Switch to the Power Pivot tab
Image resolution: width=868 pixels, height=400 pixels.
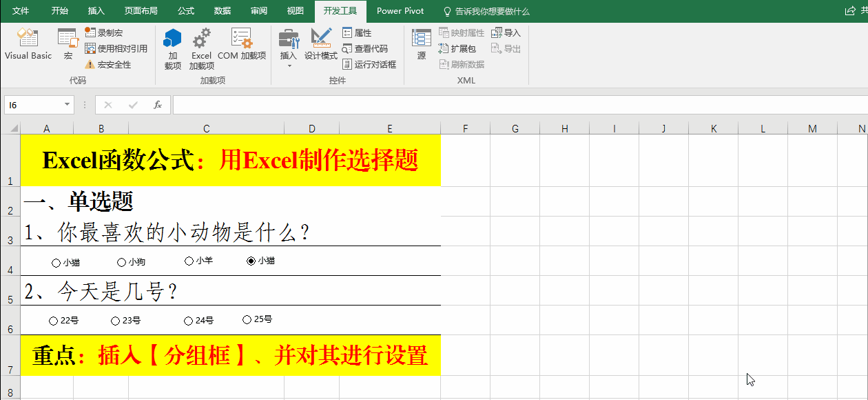click(x=400, y=11)
